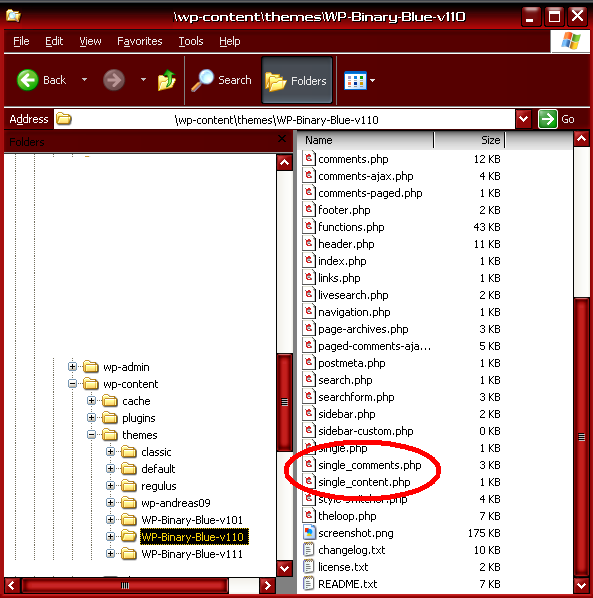This screenshot has width=593, height=598.
Task: Click the Folders tree up scroll arrow
Action: [x=284, y=163]
